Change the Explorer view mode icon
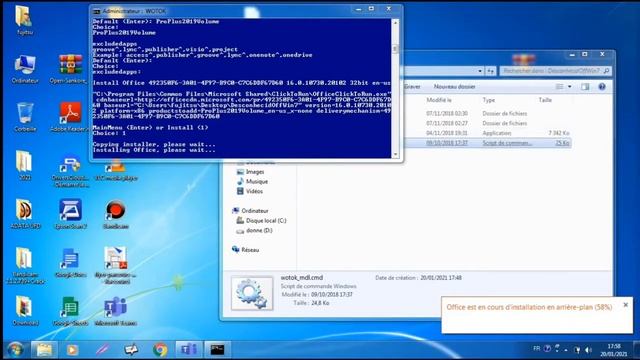The image size is (640, 360). pos(560,87)
